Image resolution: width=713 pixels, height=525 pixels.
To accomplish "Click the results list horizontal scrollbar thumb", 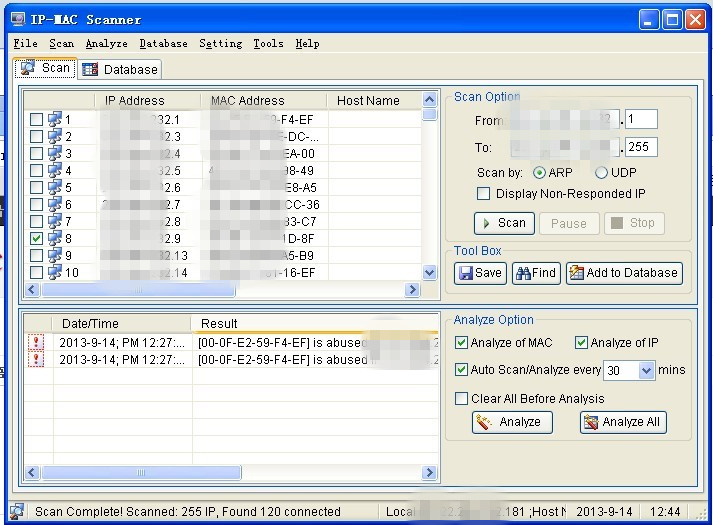I will [x=141, y=473].
